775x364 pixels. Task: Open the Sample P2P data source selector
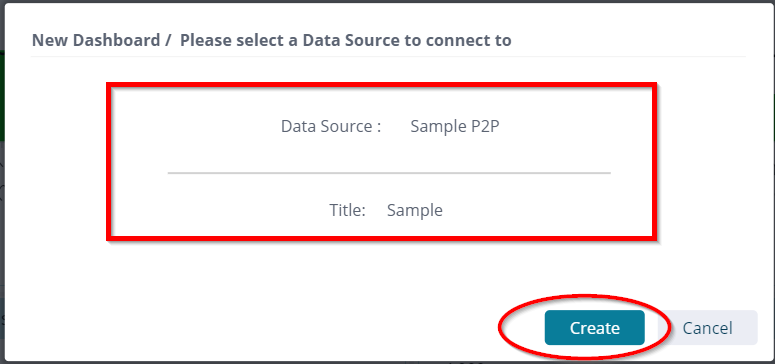click(x=455, y=127)
